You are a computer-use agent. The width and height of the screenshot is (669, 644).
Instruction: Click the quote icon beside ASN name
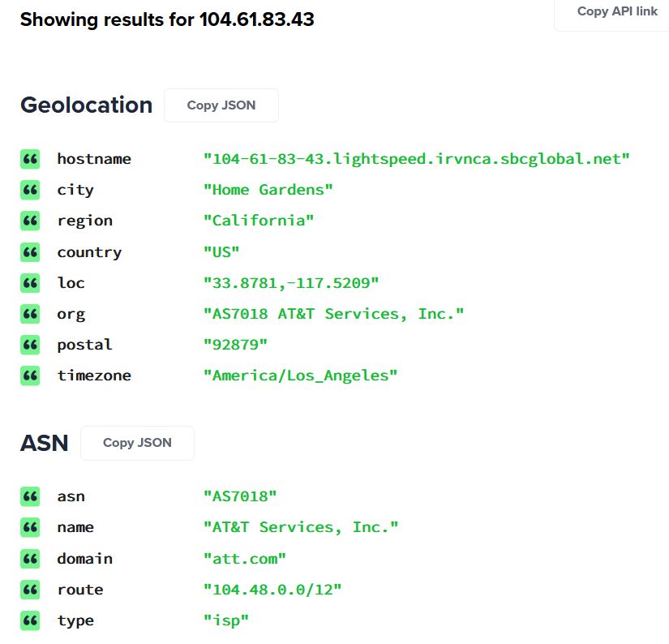coord(30,527)
